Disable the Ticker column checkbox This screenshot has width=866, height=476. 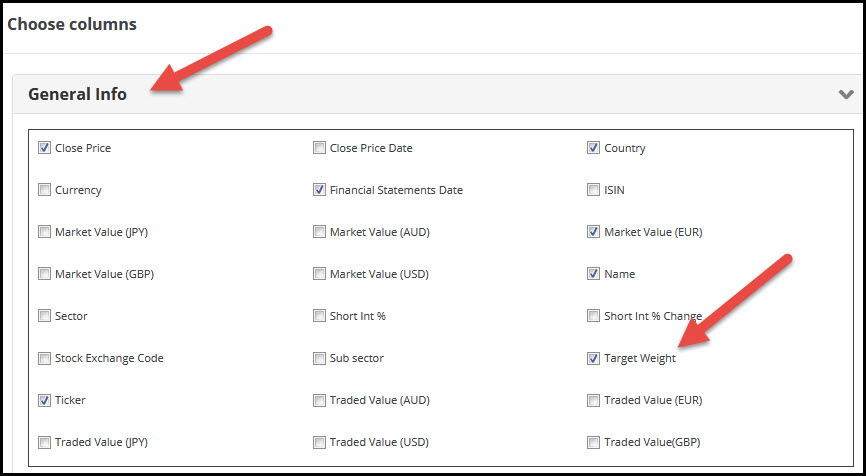[45, 400]
